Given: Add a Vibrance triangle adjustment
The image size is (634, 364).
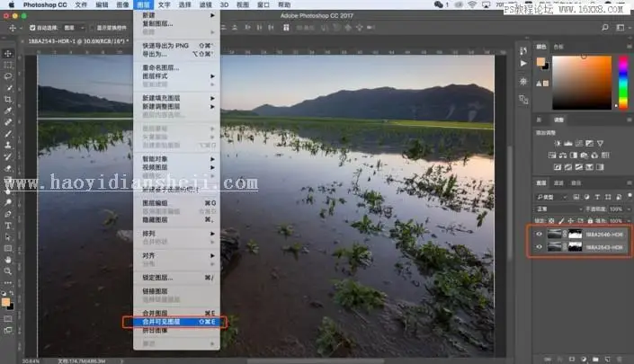Looking at the screenshot, I should 600,144.
